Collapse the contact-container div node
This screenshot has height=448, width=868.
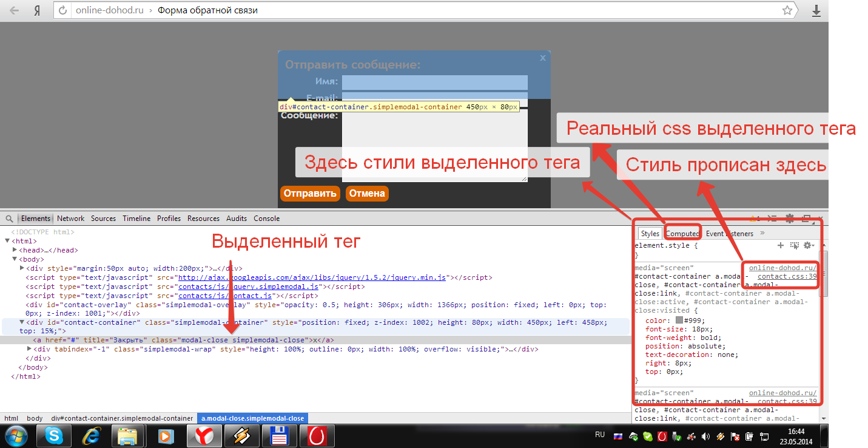click(22, 322)
